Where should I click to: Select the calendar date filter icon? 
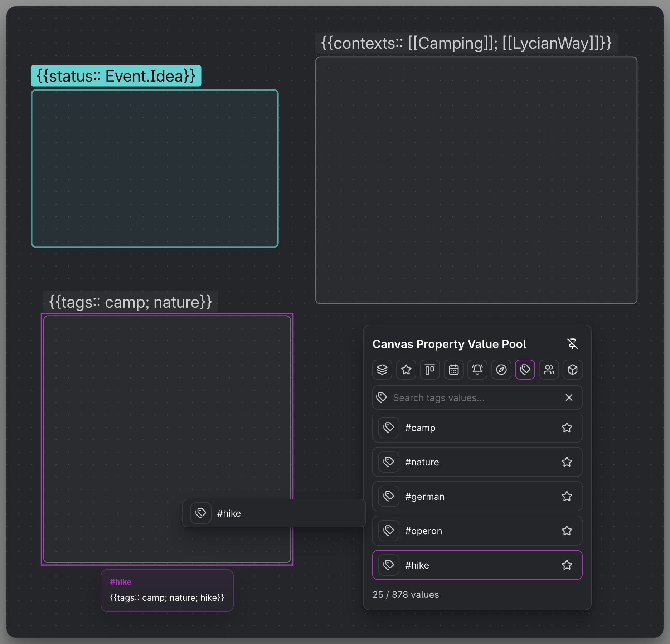click(454, 370)
